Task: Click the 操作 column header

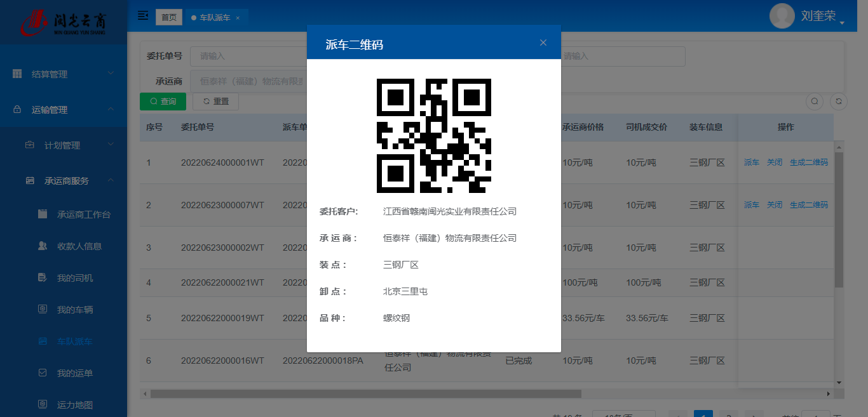Action: tap(786, 127)
